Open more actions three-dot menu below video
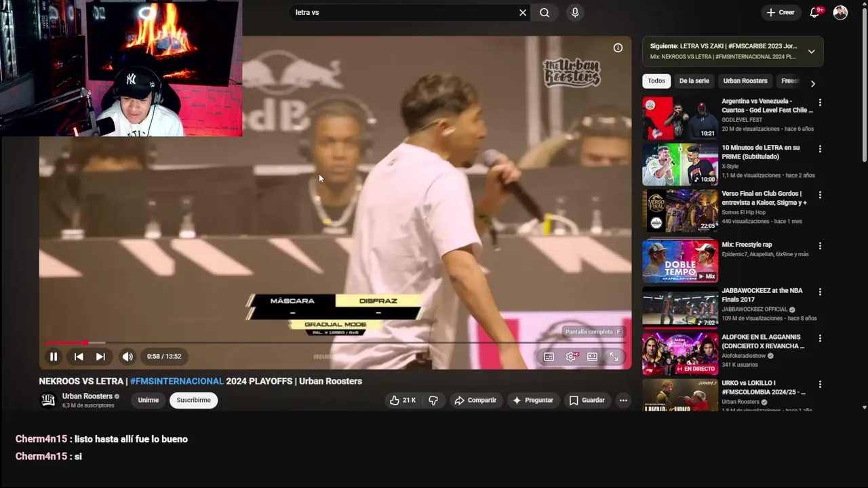Viewport: 868px width, 488px height. pyautogui.click(x=623, y=401)
